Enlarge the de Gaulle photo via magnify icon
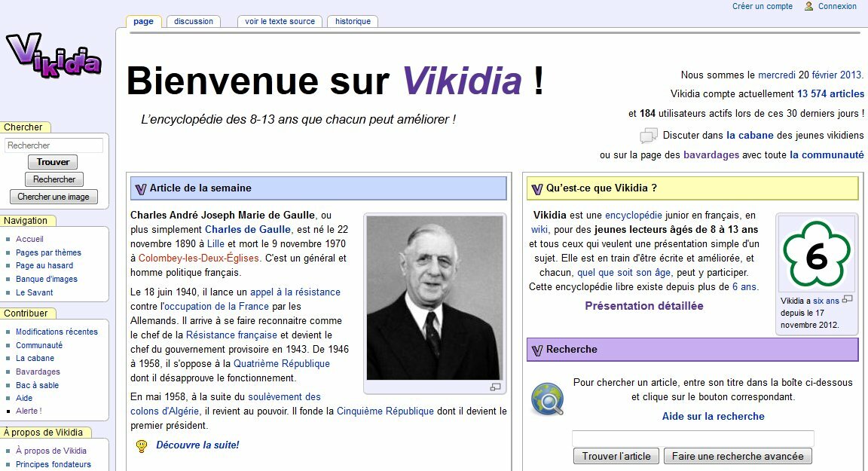Screen dimensions: 868x471 [496, 387]
